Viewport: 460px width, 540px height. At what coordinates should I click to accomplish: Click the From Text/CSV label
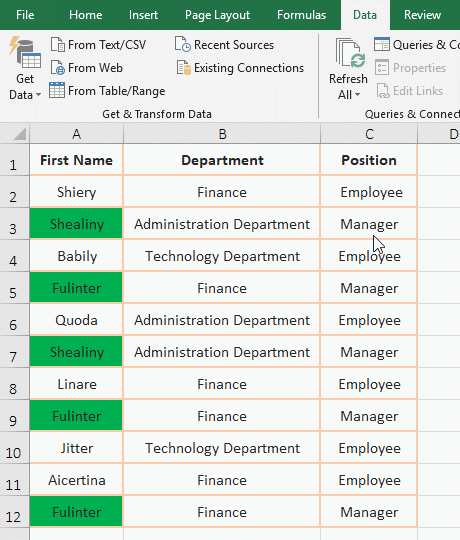click(107, 45)
